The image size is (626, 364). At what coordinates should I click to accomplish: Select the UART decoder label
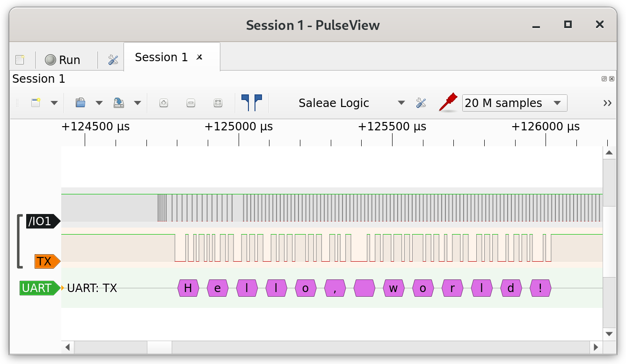(x=37, y=288)
